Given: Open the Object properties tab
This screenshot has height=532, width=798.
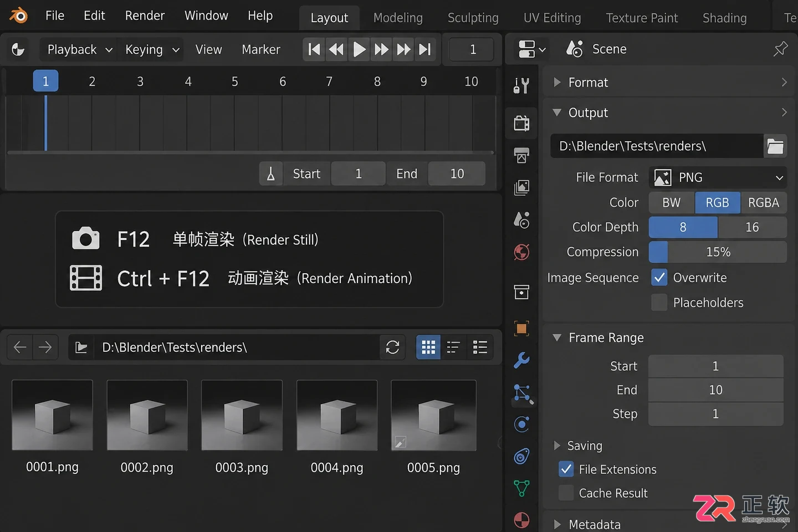Looking at the screenshot, I should pyautogui.click(x=521, y=328).
